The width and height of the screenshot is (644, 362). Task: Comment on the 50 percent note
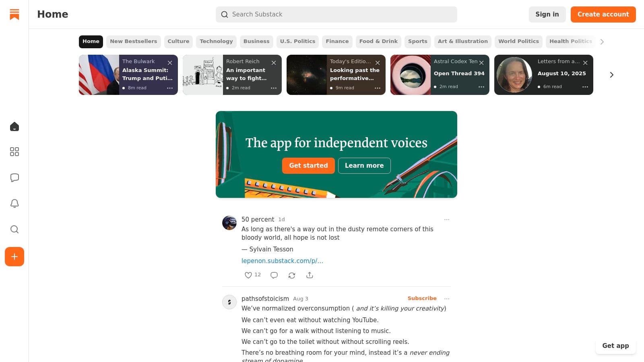coord(274,275)
